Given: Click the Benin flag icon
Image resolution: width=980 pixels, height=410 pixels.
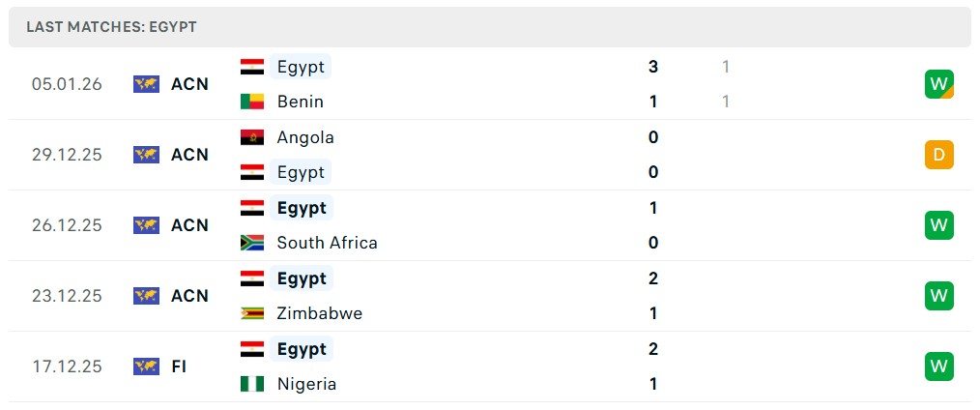Looking at the screenshot, I should (252, 102).
